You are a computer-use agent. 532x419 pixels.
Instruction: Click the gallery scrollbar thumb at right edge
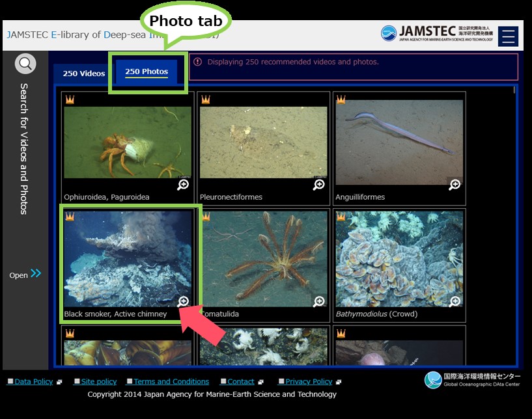tap(514, 90)
